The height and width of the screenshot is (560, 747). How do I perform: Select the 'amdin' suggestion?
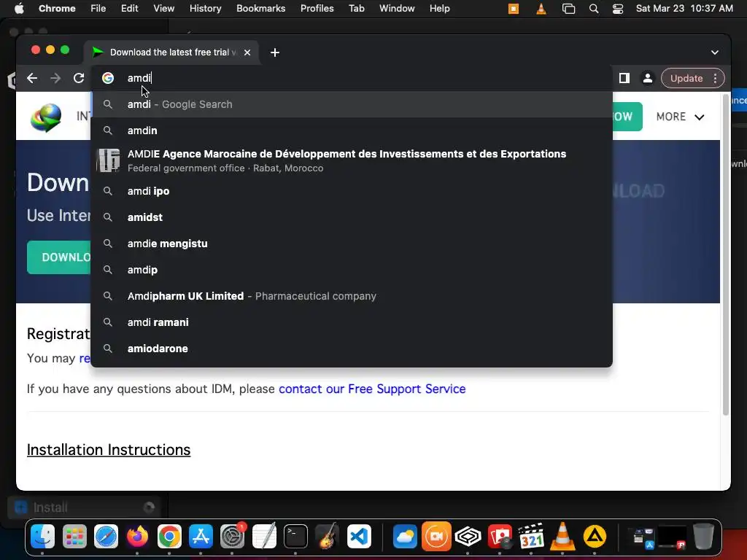click(x=352, y=131)
